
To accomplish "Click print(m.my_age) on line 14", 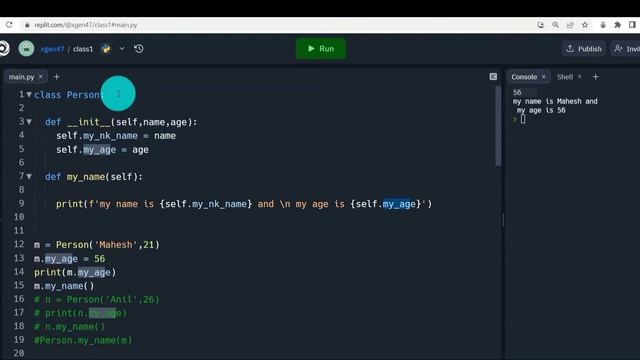I will pos(75,272).
